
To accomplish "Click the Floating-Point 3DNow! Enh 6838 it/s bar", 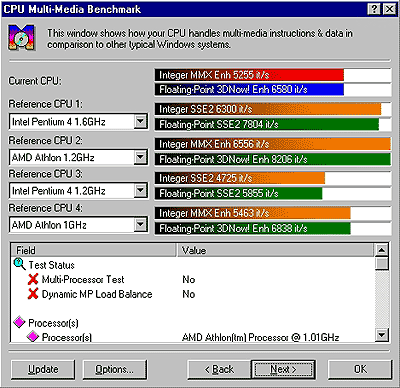I will pyautogui.click(x=253, y=228).
